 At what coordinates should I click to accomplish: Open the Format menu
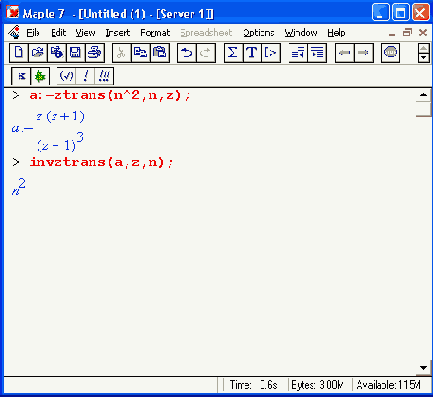point(155,33)
